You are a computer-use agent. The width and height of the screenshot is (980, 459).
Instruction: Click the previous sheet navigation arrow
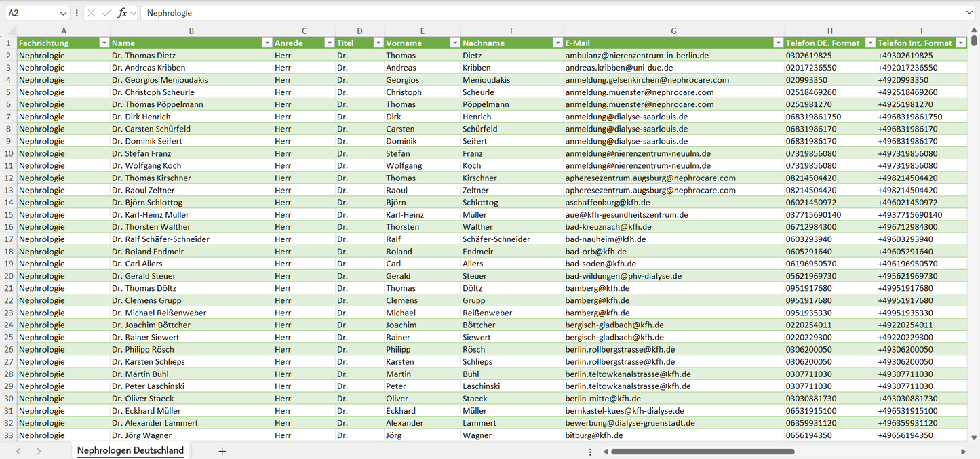(x=18, y=451)
